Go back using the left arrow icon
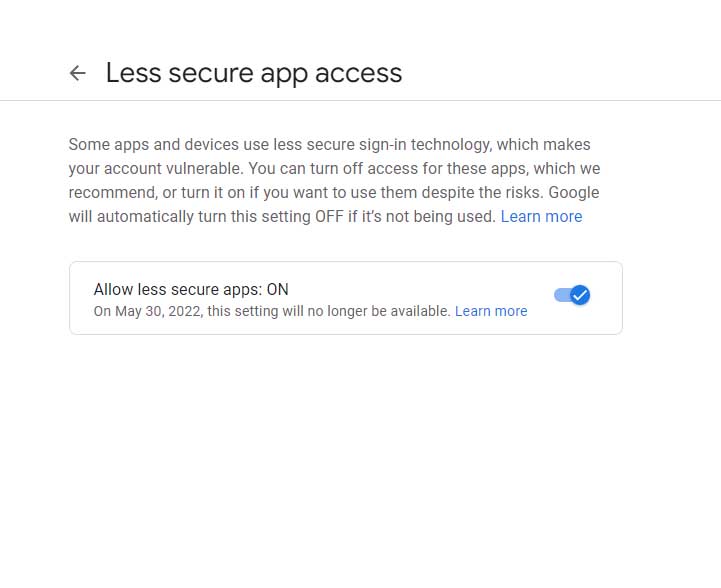Viewport: 721px width, 588px height. tap(77, 73)
